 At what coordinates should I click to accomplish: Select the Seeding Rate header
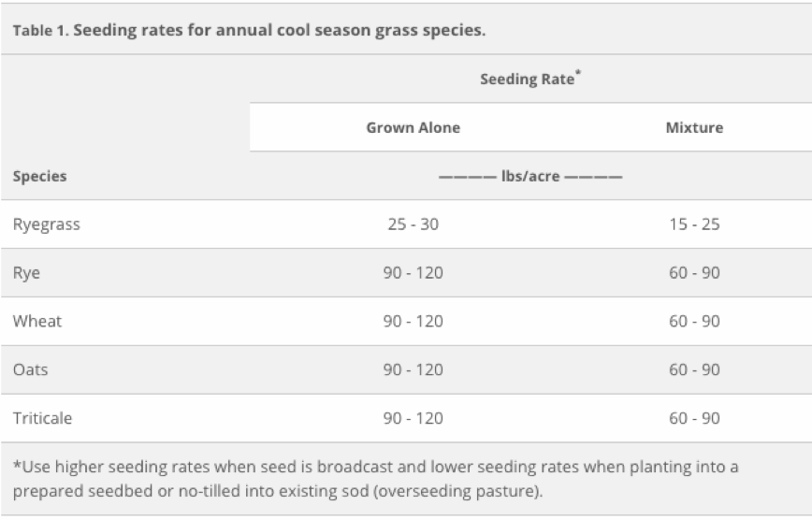[x=528, y=79]
